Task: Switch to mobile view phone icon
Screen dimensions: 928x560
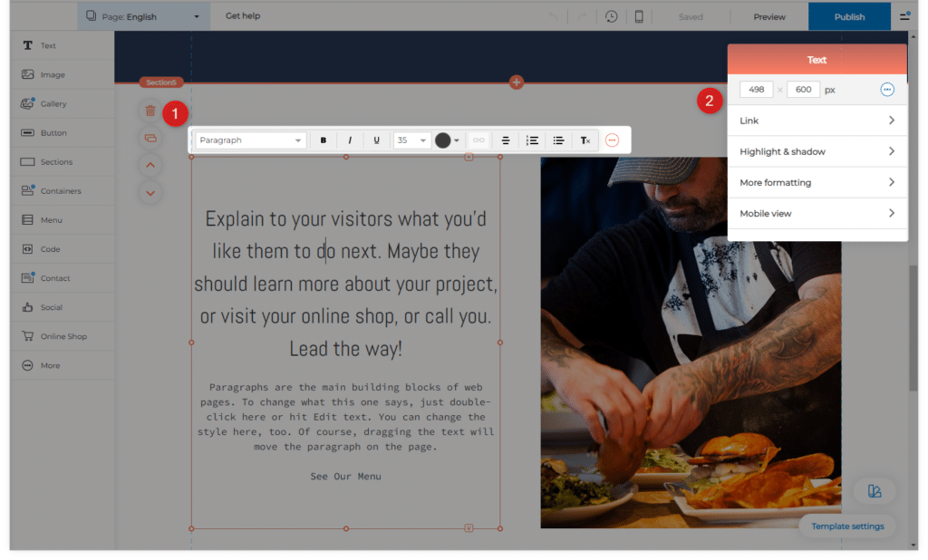Action: point(639,16)
